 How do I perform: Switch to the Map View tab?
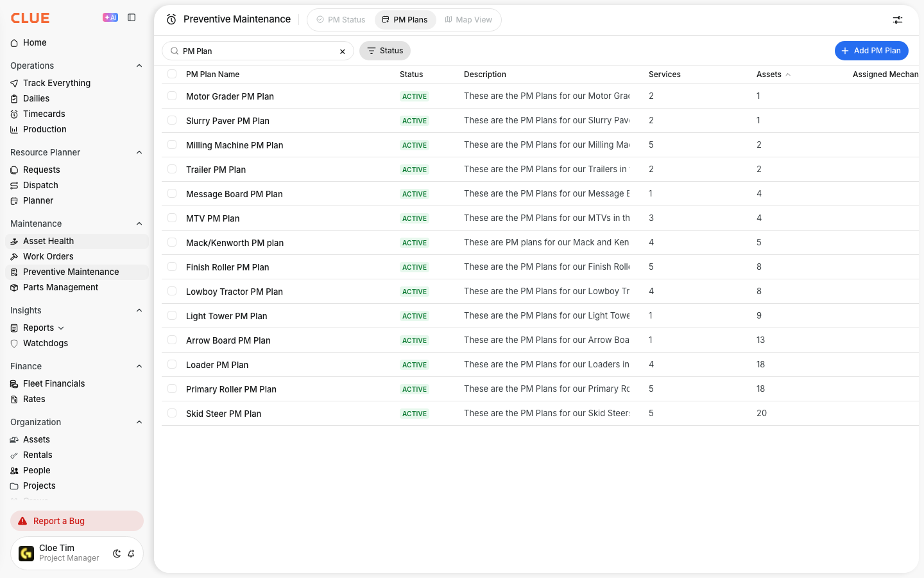tap(468, 20)
